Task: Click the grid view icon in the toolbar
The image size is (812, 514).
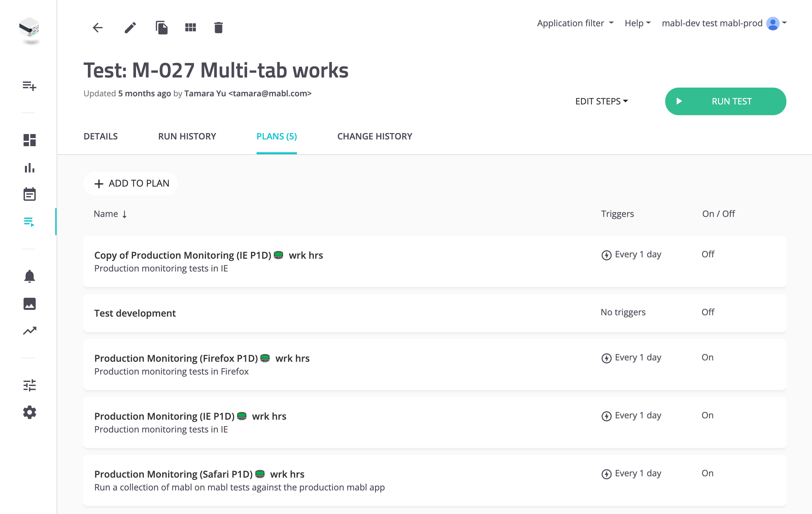Action: [x=191, y=27]
